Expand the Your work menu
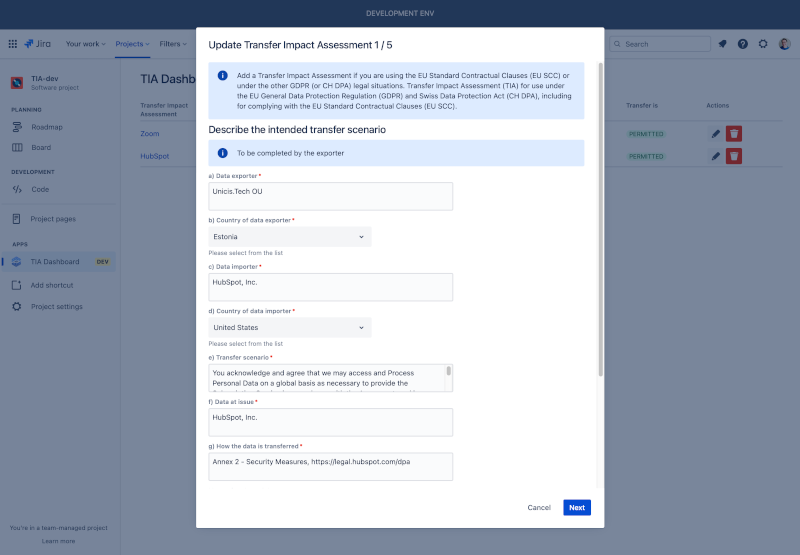This screenshot has width=800, height=555. (85, 44)
